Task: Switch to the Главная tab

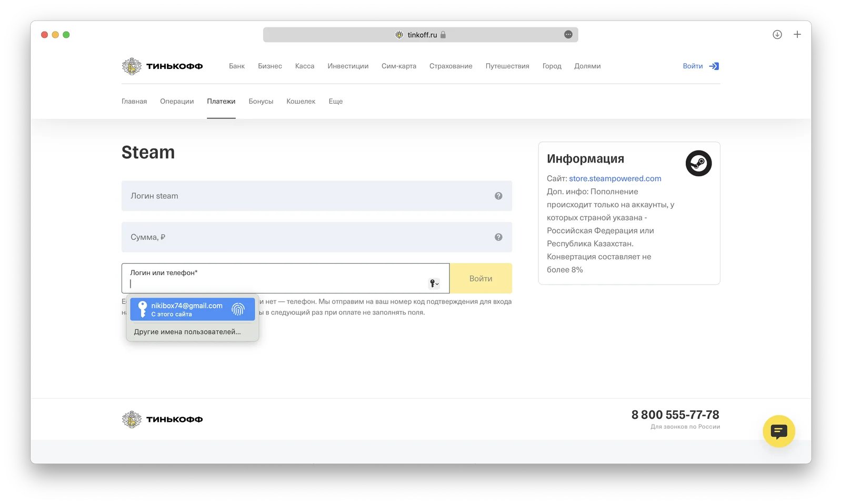Action: 134,102
